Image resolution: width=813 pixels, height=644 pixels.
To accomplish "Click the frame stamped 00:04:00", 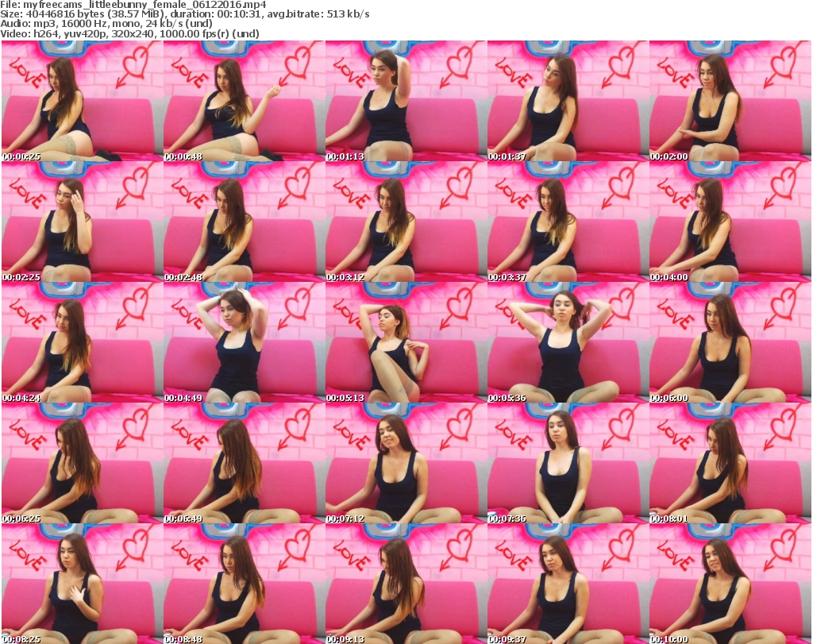I will pos(730,222).
